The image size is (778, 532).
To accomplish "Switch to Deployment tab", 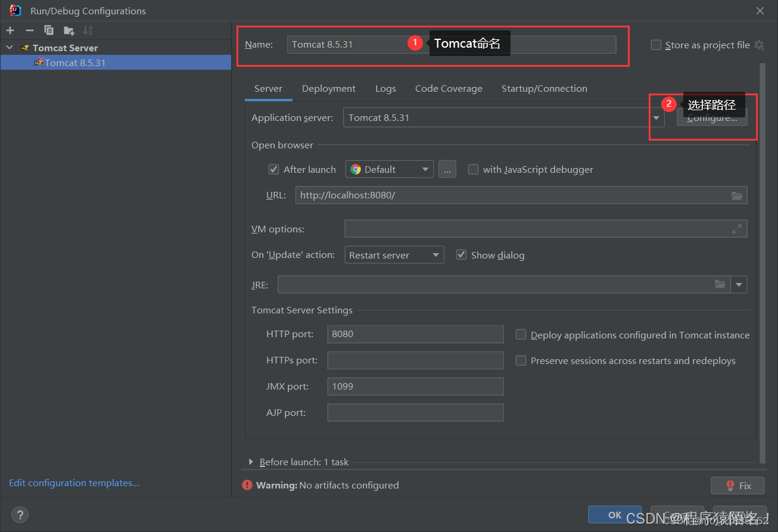I will pos(329,89).
